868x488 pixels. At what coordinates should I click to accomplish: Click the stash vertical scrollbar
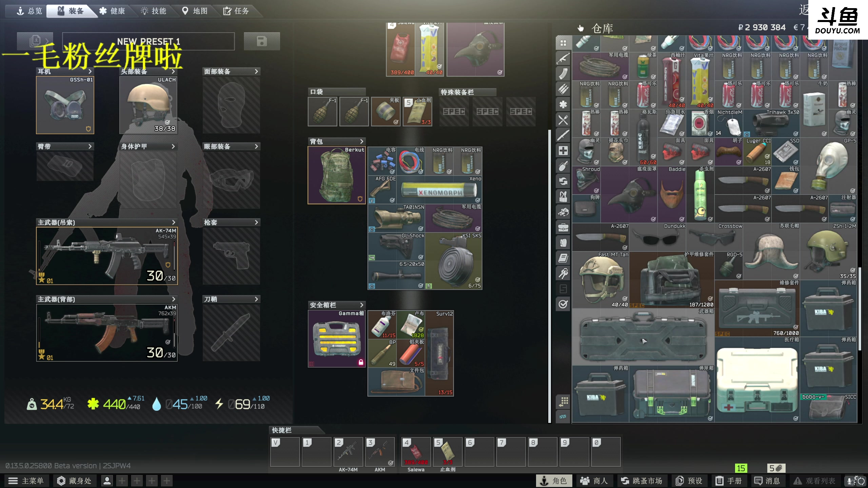(860, 308)
